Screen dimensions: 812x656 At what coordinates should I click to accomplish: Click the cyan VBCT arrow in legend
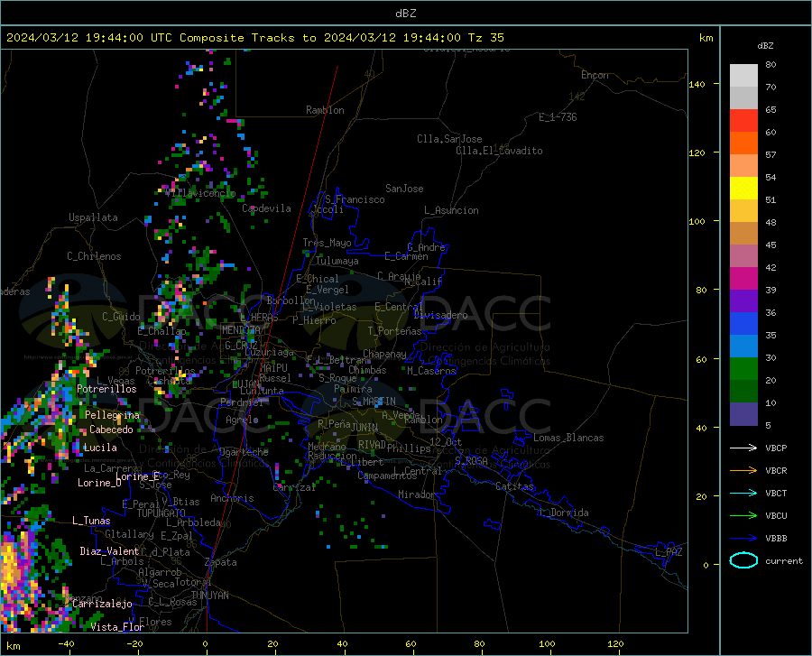coord(743,493)
